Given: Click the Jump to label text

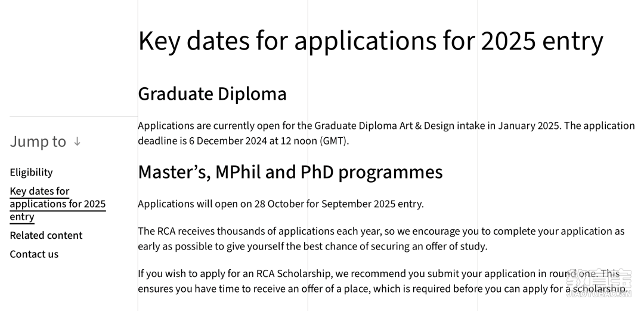Looking at the screenshot, I should click(x=38, y=141).
